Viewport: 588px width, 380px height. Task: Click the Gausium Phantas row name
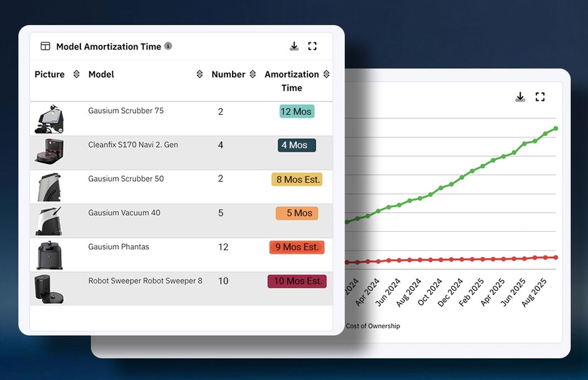pos(118,247)
